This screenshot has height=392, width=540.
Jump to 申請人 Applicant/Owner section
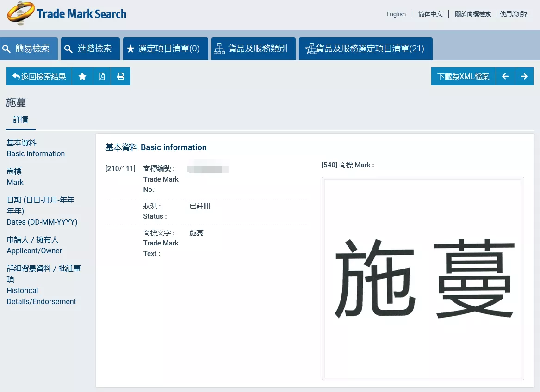34,245
